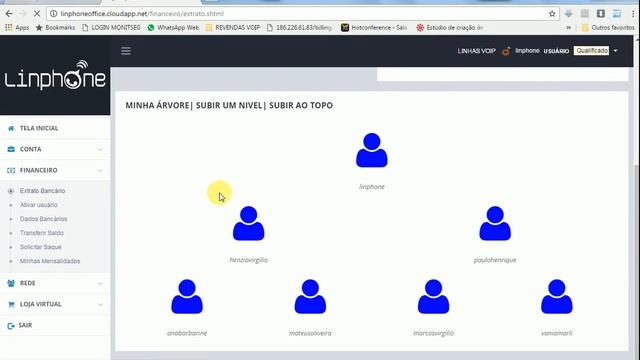Click the Linphone logo
The width and height of the screenshot is (640, 360).
click(x=55, y=75)
